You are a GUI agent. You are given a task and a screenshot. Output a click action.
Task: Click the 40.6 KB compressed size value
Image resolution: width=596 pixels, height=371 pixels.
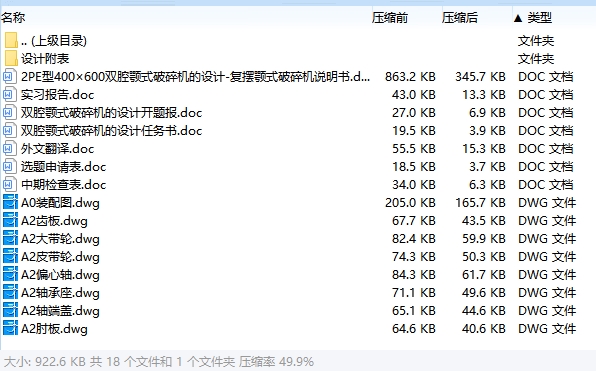point(483,328)
